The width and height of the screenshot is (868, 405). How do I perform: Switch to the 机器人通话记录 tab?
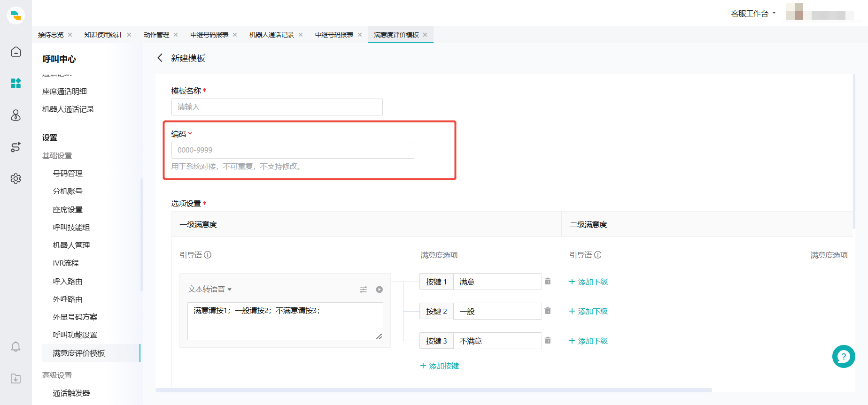tap(271, 35)
